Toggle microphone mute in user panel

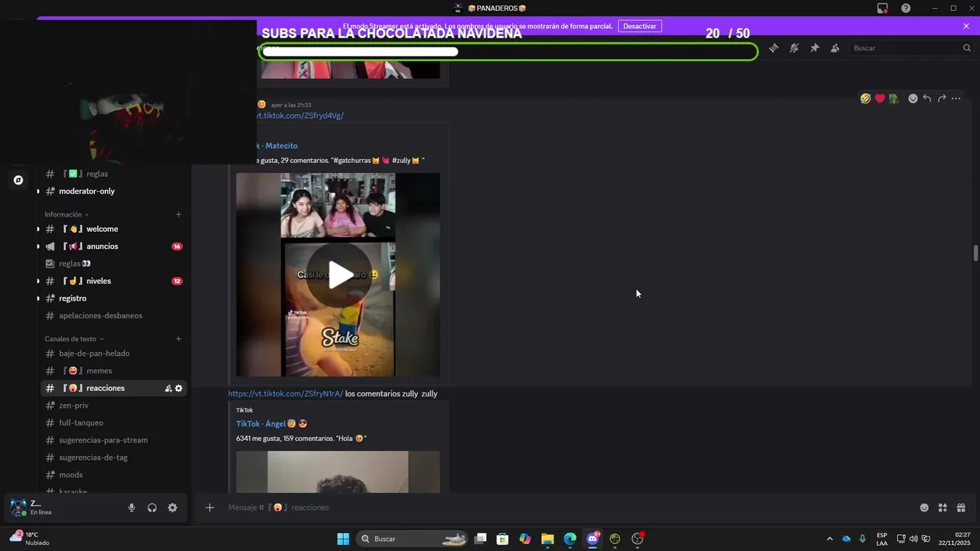(132, 507)
